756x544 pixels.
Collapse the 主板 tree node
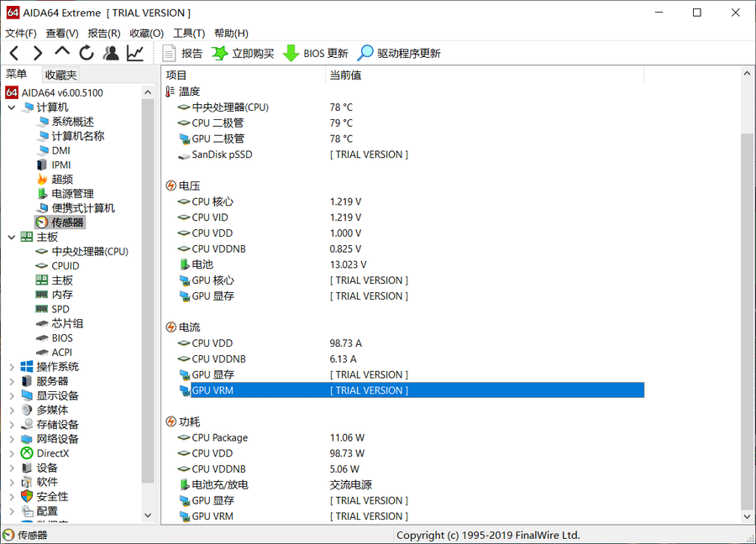click(x=12, y=238)
